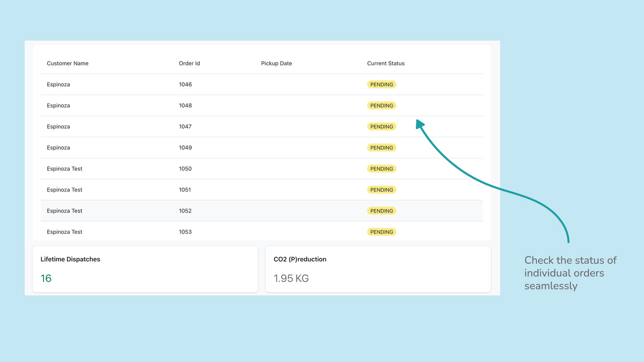Screen dimensions: 644x362
Task: Click Espinoza Test in order 1053 row
Action: pyautogui.click(x=64, y=232)
